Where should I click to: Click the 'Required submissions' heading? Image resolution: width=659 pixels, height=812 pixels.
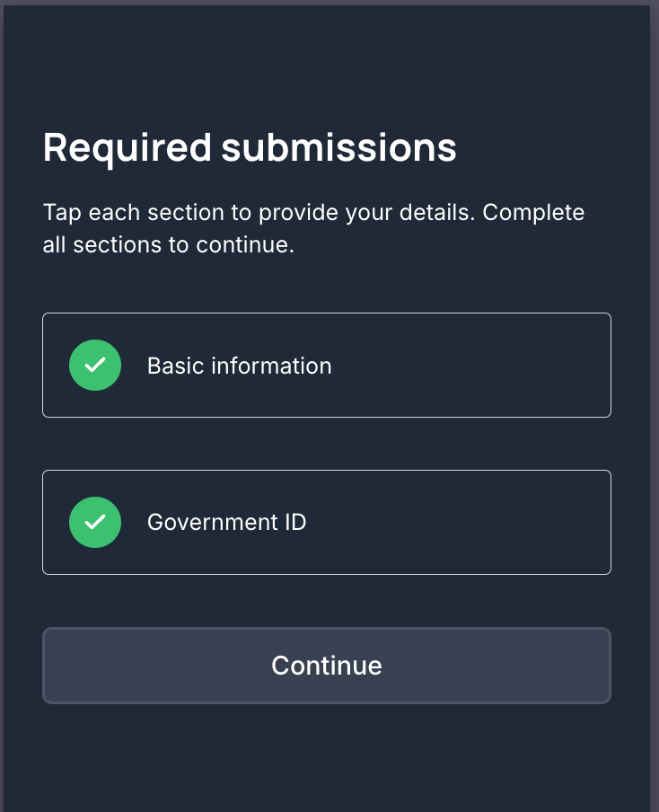[x=250, y=148]
